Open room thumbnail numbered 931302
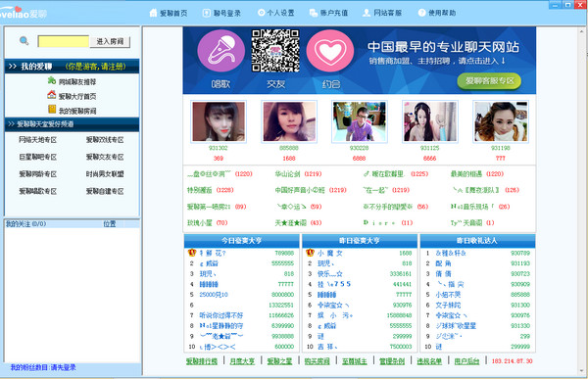 (219, 121)
